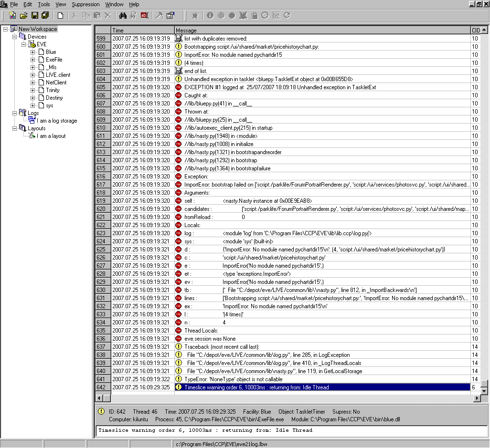Click the red 'ab' text filter icon
Image resolution: width=490 pixels, height=448 pixels.
(144, 15)
